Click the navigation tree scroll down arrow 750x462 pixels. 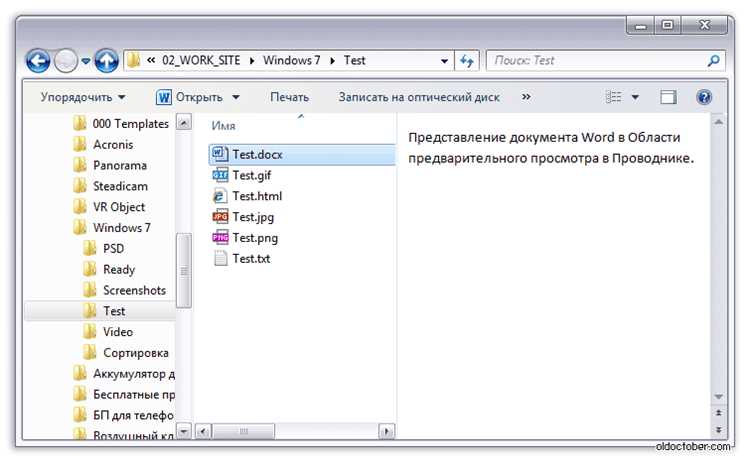point(184,430)
